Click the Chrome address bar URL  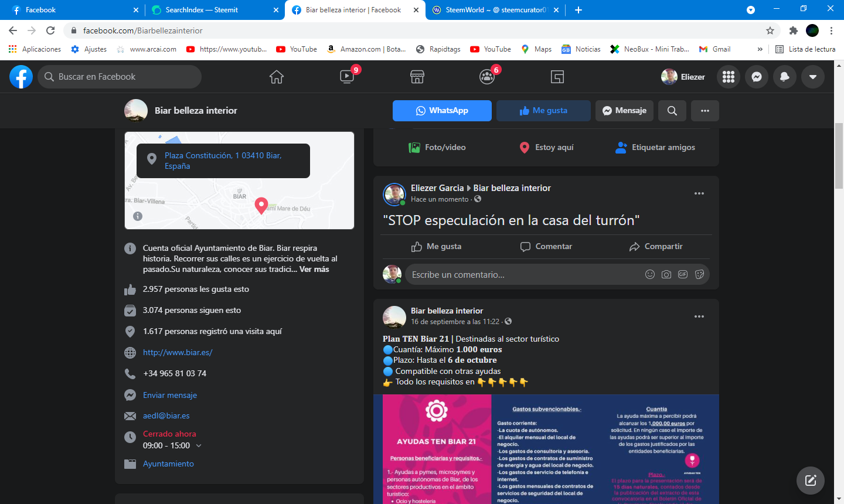click(143, 30)
